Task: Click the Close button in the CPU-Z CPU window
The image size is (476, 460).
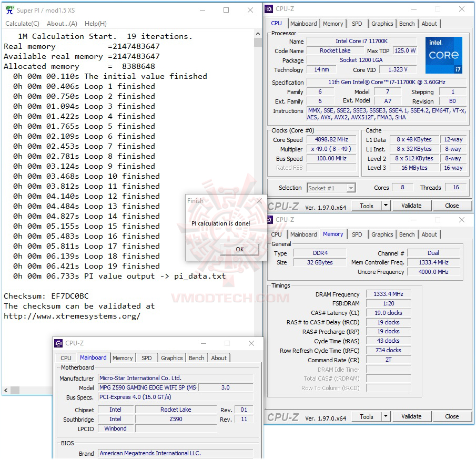Action: (452, 206)
